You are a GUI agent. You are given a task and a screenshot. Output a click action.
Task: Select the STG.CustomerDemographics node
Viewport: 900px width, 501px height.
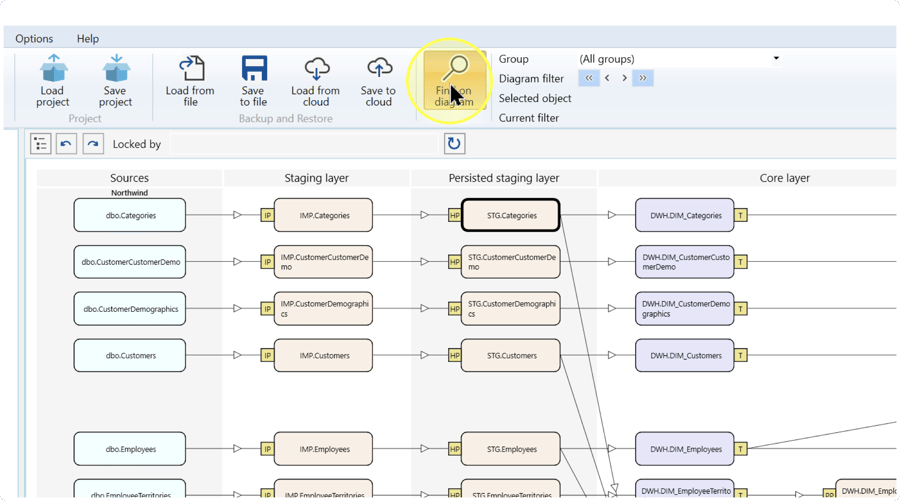pos(511,309)
